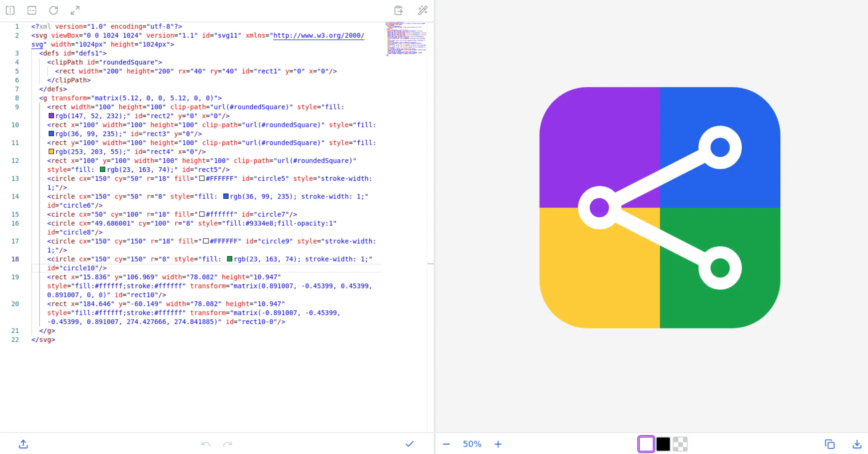Click the 50% zoom level label
The image size is (868, 454).
[x=472, y=444]
